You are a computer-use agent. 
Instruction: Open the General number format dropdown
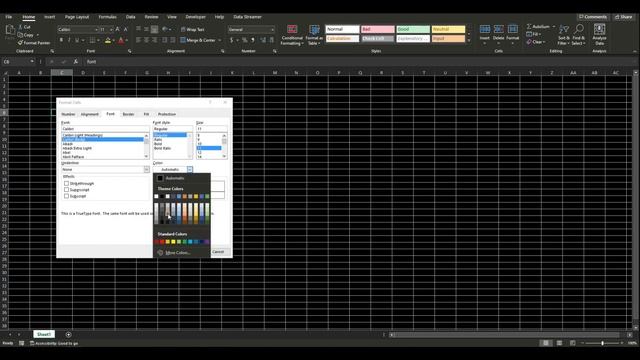pos(272,29)
